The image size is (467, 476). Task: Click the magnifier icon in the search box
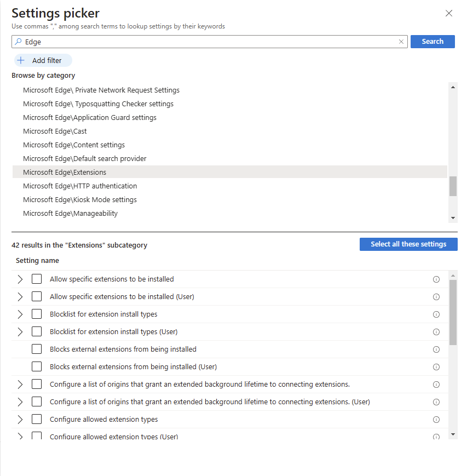[18, 41]
